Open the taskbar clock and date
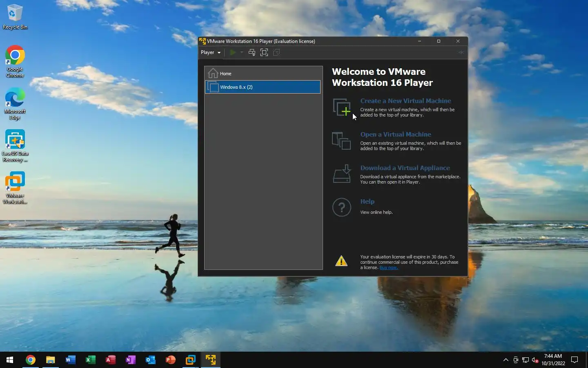This screenshot has height=368, width=588. coord(553,360)
